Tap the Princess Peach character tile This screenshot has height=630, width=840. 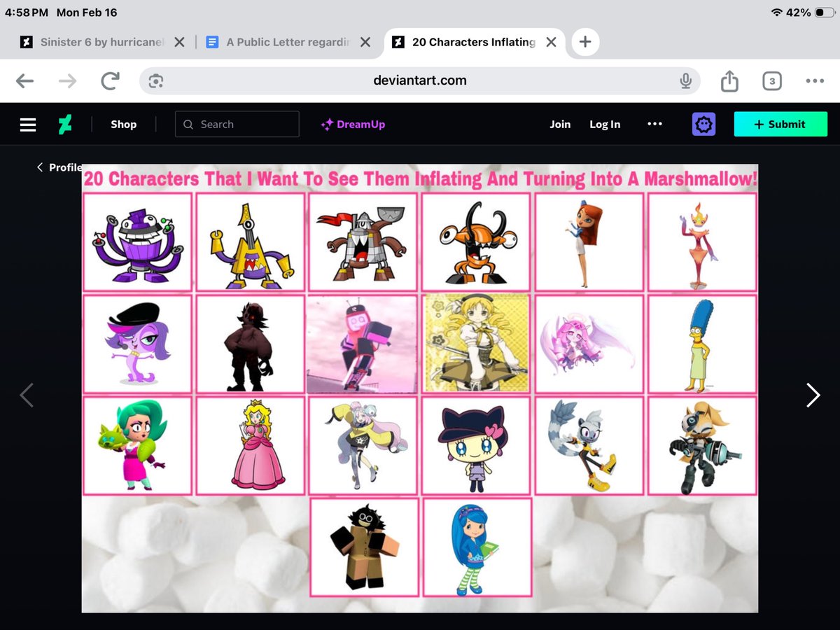click(x=250, y=446)
